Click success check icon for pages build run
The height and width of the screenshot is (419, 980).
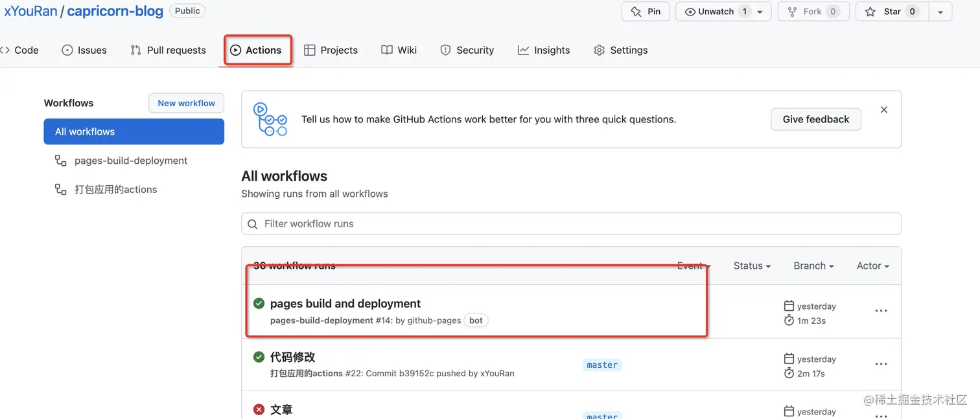[259, 304]
